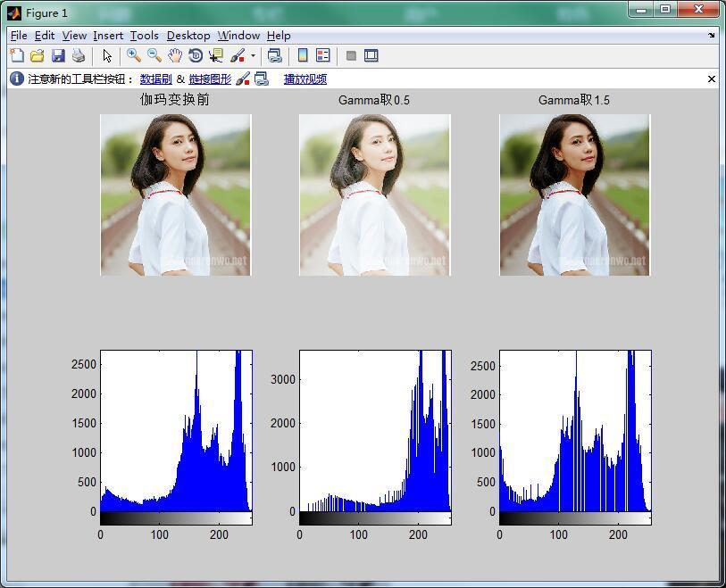Close the Figure 1 window
Image resolution: width=726 pixels, height=588 pixels.
(698, 10)
